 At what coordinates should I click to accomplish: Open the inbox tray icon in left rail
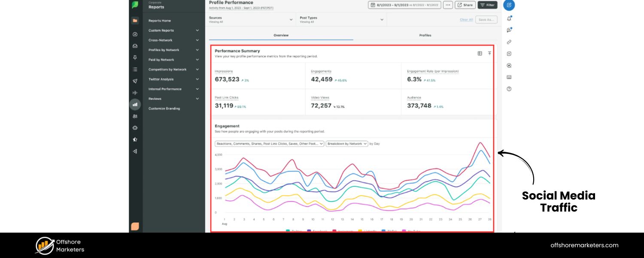135,46
